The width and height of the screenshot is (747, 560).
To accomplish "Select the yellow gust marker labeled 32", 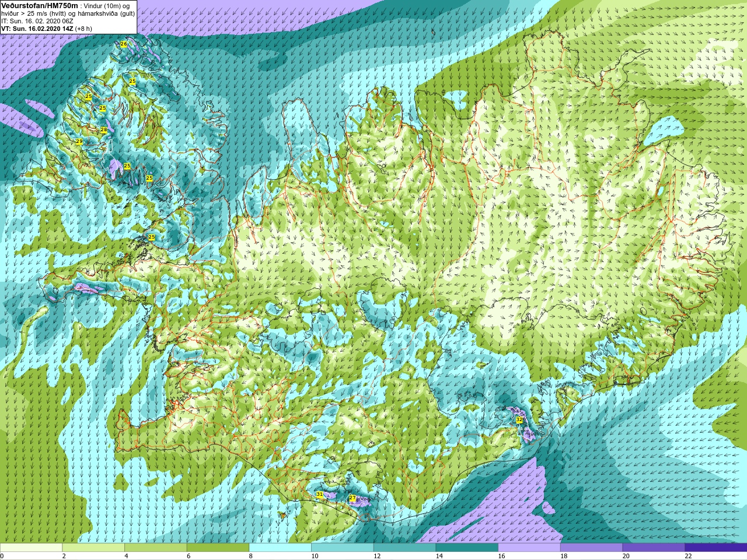I will (519, 419).
